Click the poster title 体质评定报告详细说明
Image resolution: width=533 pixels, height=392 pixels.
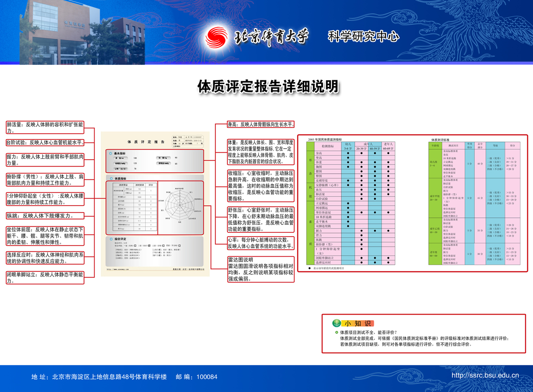(x=268, y=86)
